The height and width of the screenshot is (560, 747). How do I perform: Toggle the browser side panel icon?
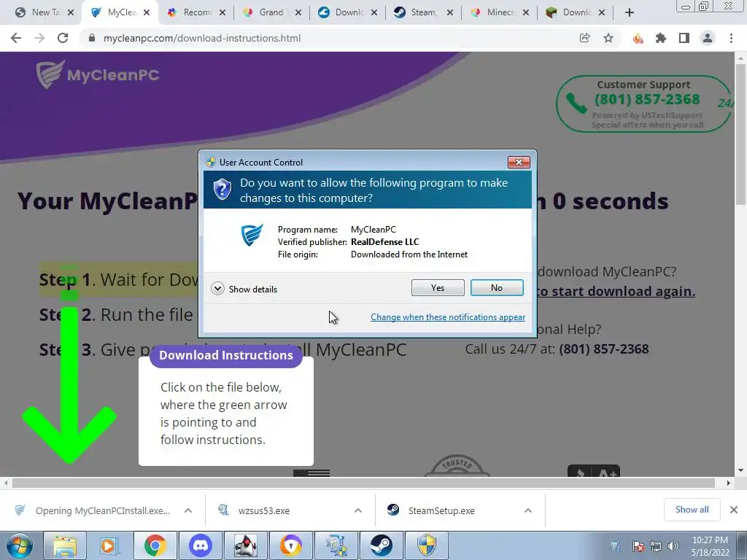[x=684, y=38]
